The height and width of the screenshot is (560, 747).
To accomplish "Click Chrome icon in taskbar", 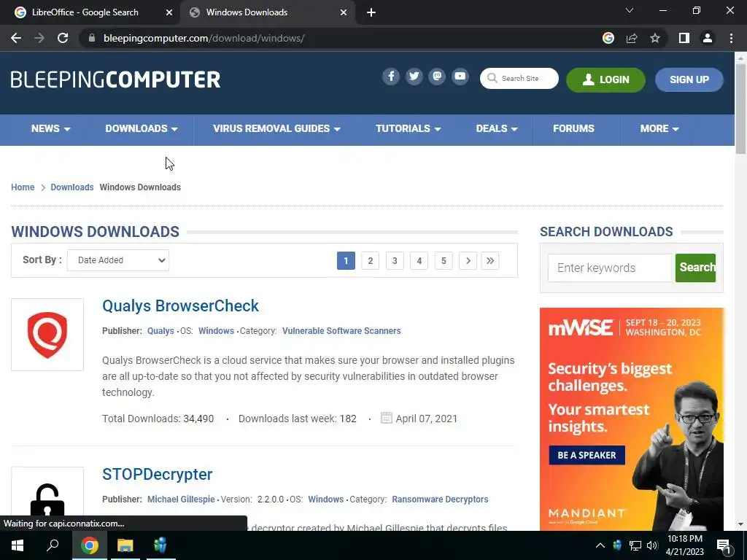I will point(89,545).
